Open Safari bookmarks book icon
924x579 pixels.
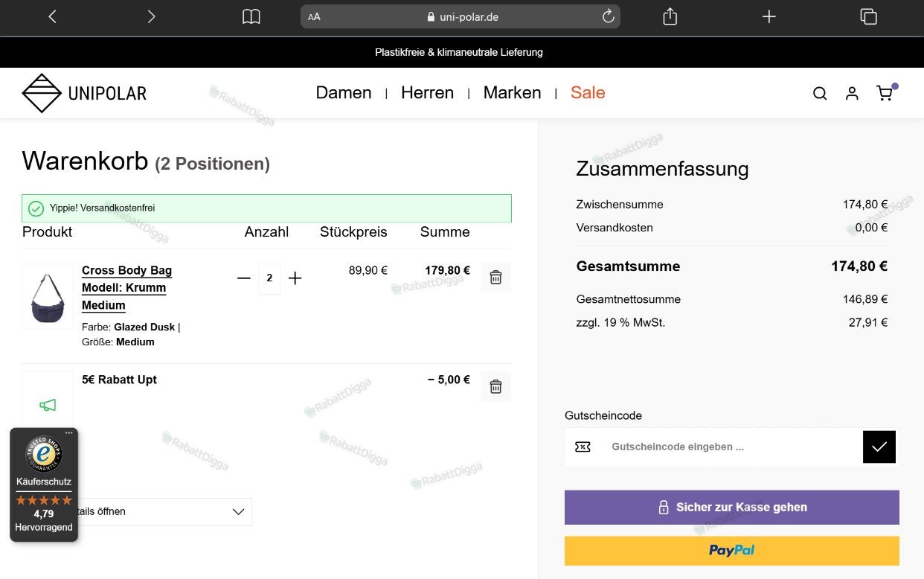point(251,16)
